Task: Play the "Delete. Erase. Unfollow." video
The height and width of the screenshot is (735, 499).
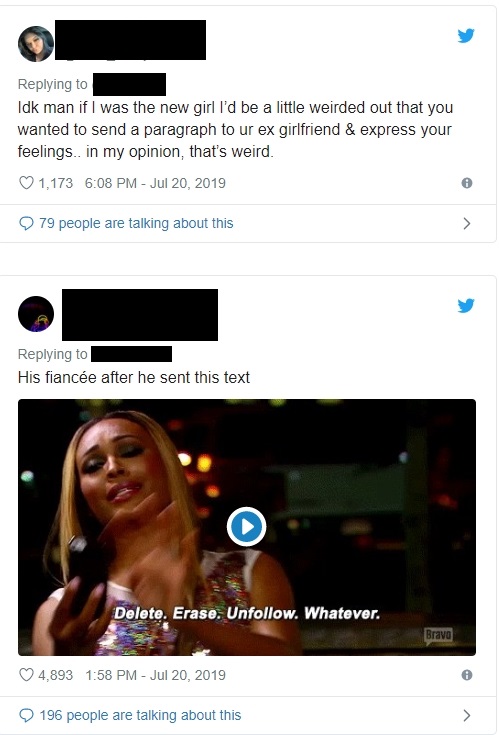Action: pyautogui.click(x=246, y=527)
